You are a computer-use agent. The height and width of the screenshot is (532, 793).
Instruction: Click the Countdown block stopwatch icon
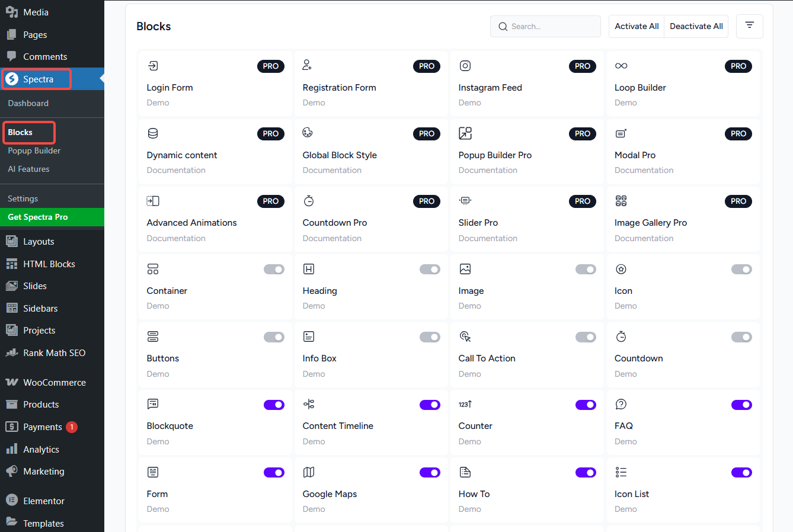click(x=621, y=336)
